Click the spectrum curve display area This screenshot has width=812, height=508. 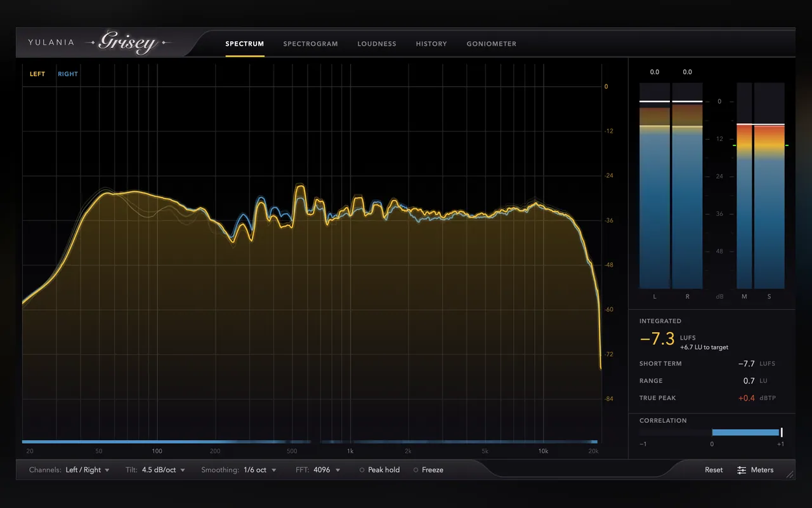point(311,251)
